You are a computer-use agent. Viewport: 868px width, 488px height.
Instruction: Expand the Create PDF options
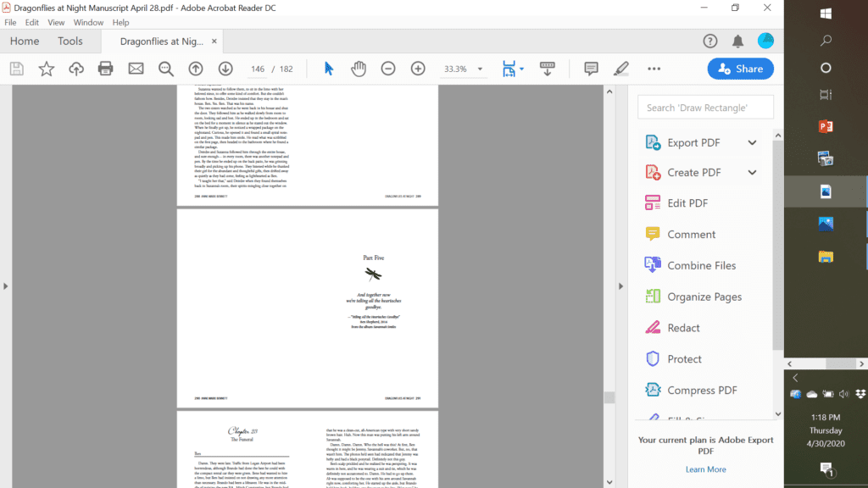752,173
